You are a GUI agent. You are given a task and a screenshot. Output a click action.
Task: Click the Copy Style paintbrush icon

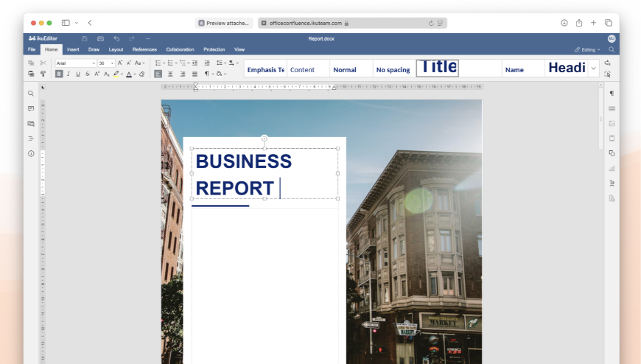pos(43,74)
